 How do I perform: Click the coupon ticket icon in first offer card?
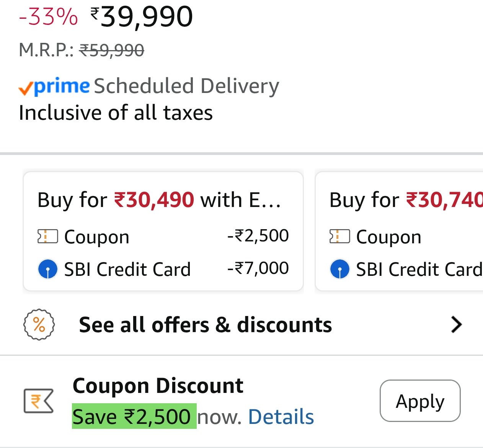[x=47, y=236]
